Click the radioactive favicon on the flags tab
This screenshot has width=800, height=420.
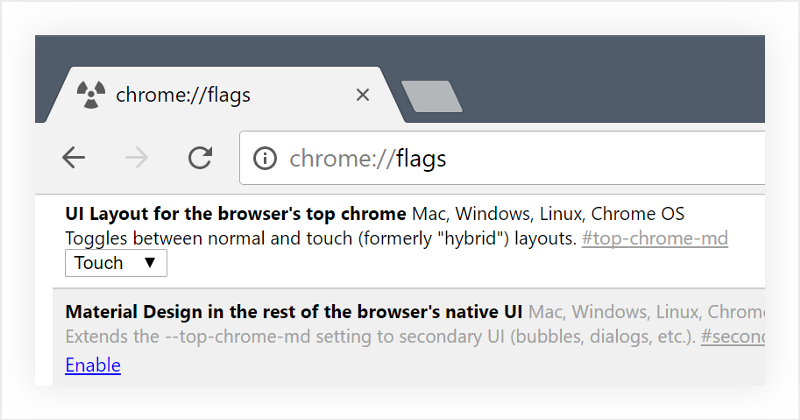click(90, 95)
